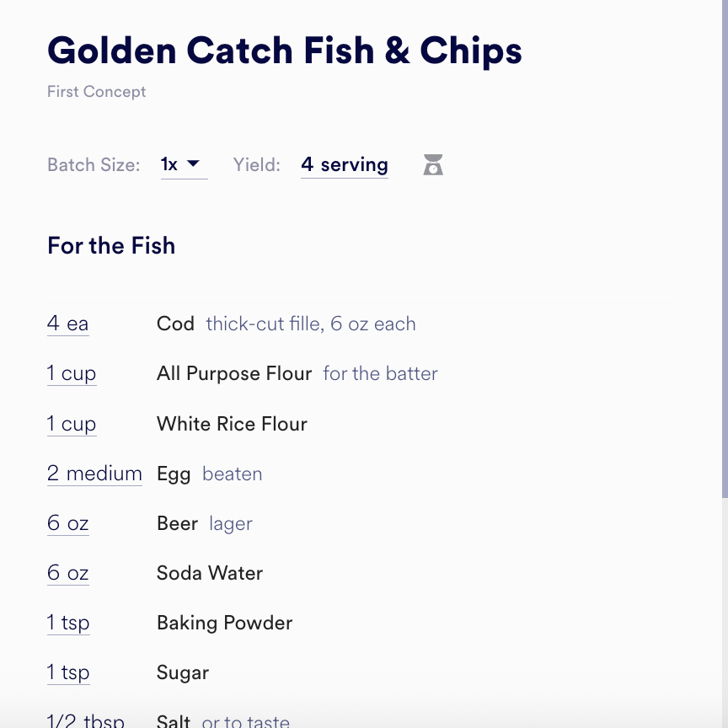Select the All Purpose Flour ingredient

click(x=234, y=373)
